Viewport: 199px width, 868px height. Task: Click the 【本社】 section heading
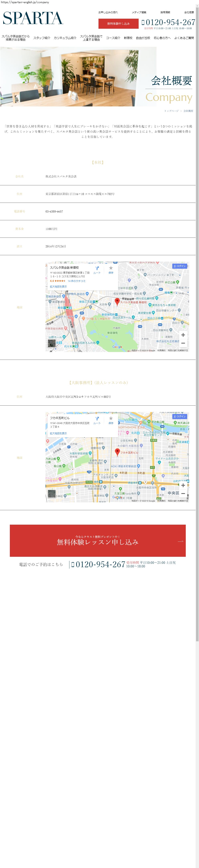coord(98,162)
